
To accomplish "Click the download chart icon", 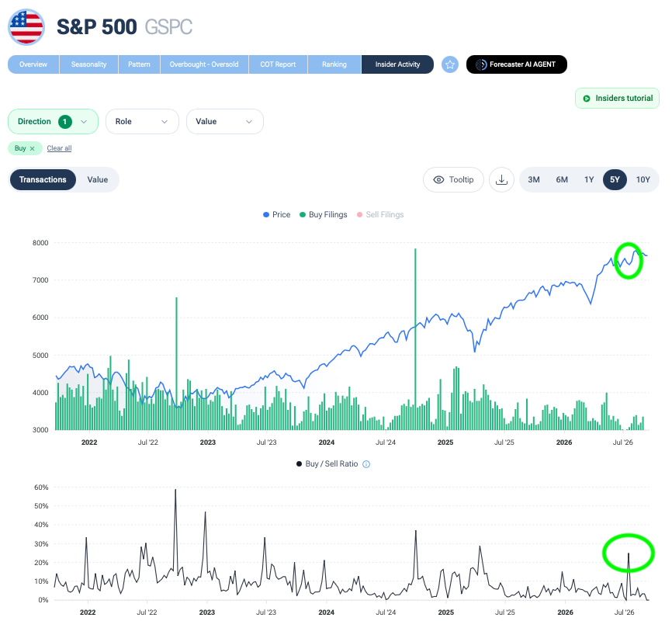I will [x=501, y=180].
